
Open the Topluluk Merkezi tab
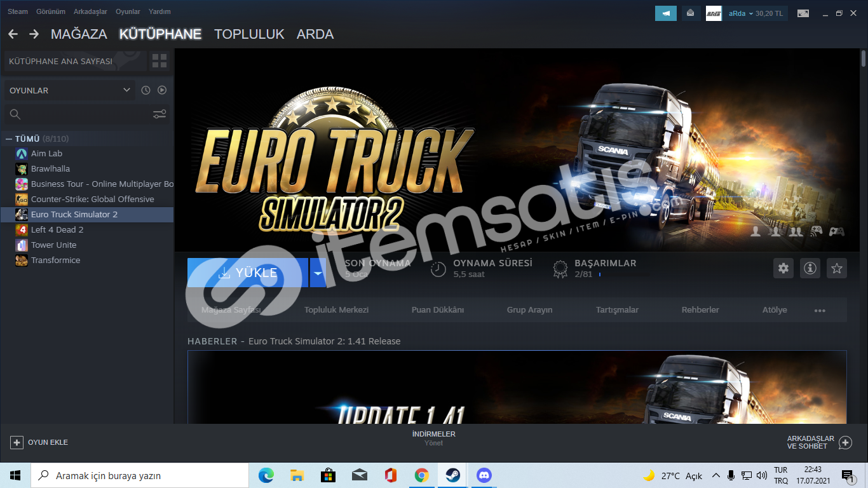click(336, 310)
